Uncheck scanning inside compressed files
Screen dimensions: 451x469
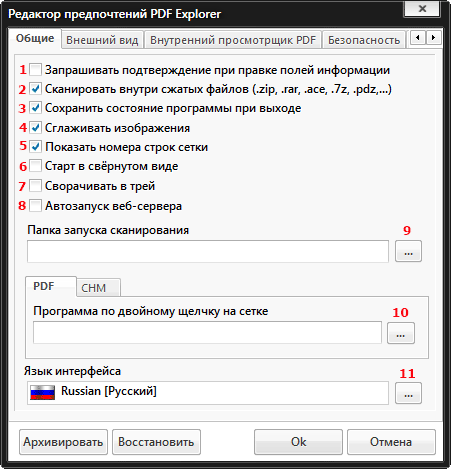(35, 89)
